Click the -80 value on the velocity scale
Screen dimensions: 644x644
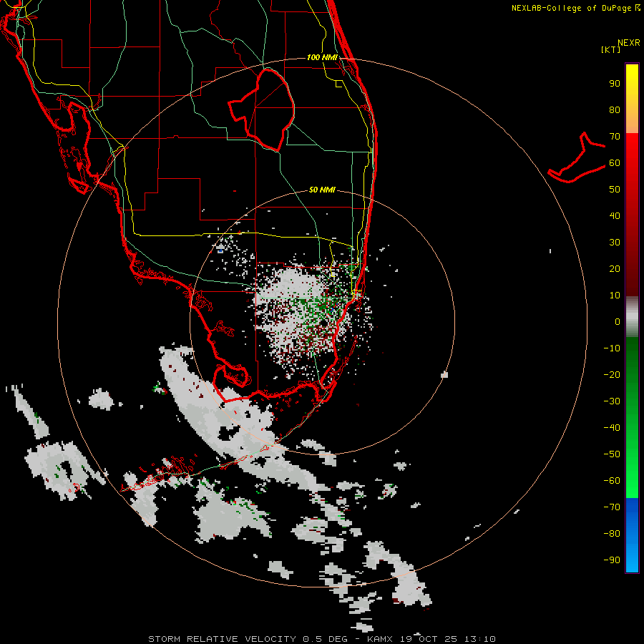612,534
